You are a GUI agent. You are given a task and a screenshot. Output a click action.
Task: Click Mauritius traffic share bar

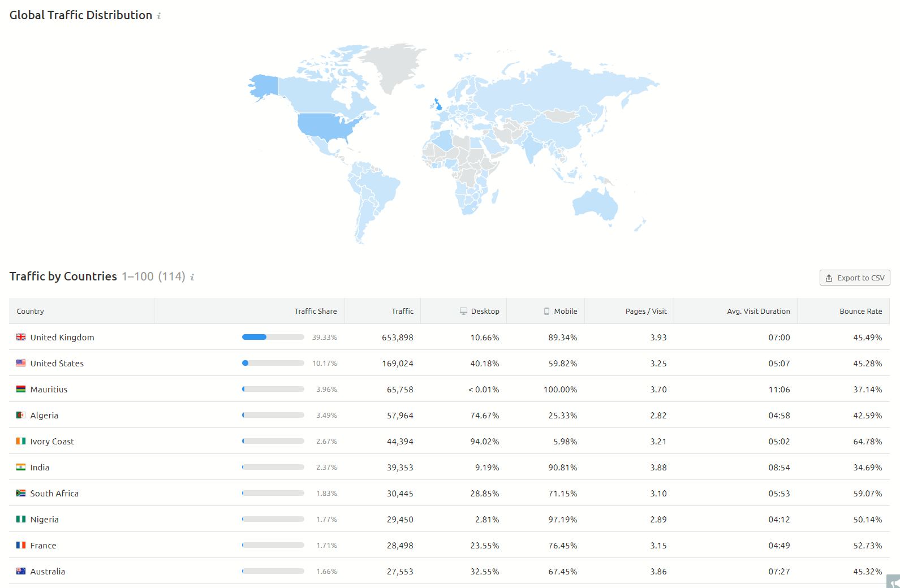[273, 389]
